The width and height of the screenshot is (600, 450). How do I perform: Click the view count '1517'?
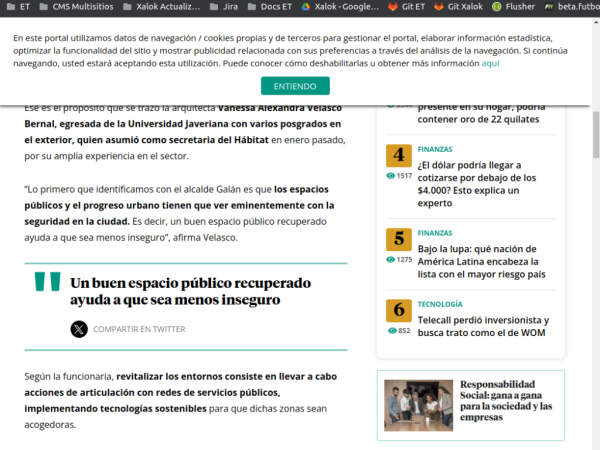(x=404, y=176)
